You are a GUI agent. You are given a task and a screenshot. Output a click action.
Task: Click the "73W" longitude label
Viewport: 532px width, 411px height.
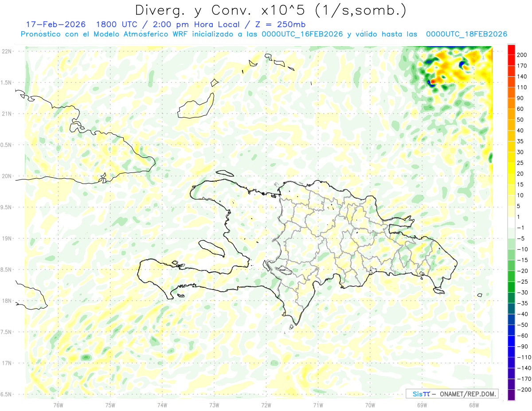214,405
